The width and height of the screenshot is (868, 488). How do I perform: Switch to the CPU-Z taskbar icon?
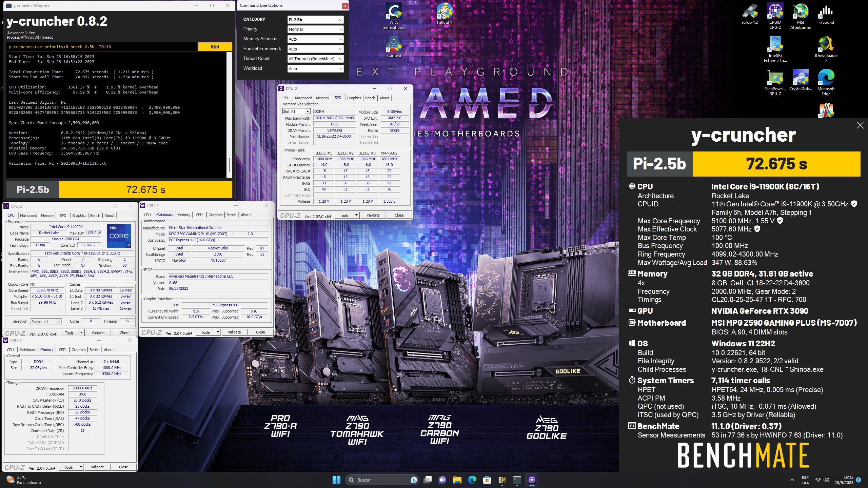tap(532, 480)
